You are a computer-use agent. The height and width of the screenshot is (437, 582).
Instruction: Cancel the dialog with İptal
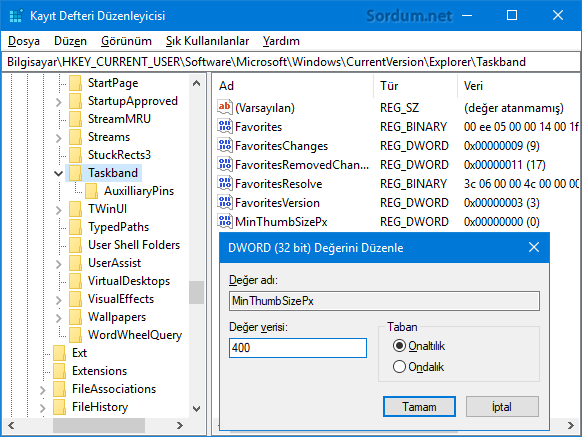pyautogui.click(x=502, y=407)
